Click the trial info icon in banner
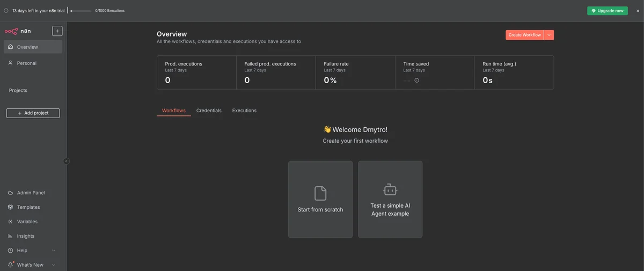This screenshot has width=644, height=271. click(6, 10)
